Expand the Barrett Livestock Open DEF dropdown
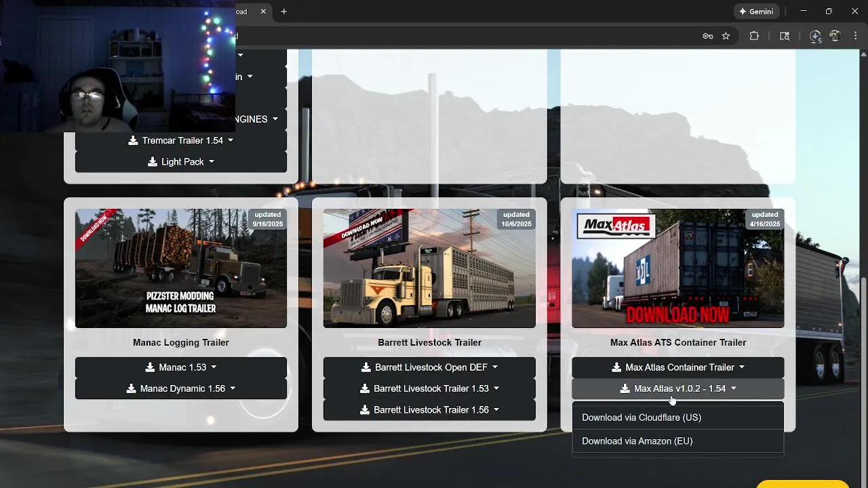This screenshot has height=488, width=868. (x=429, y=367)
